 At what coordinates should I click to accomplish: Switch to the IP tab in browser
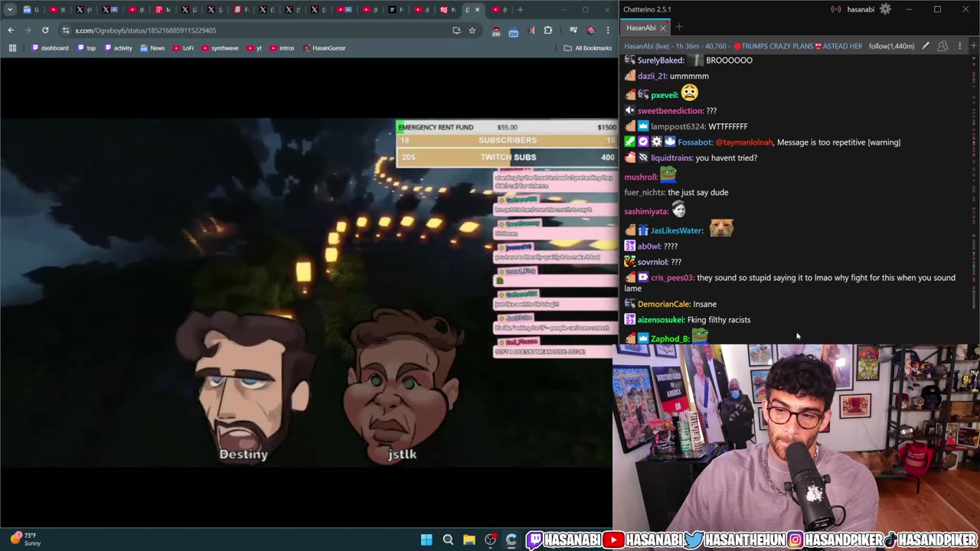tap(163, 10)
